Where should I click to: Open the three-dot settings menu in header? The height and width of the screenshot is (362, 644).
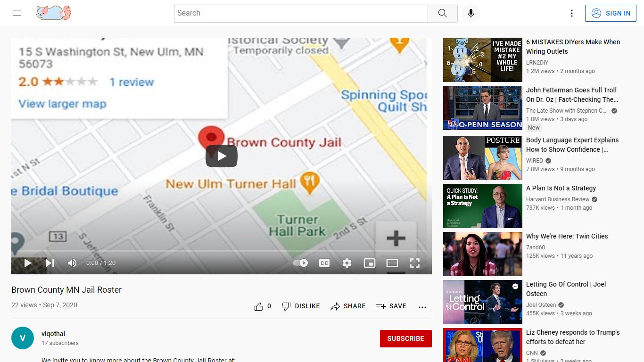click(x=572, y=13)
